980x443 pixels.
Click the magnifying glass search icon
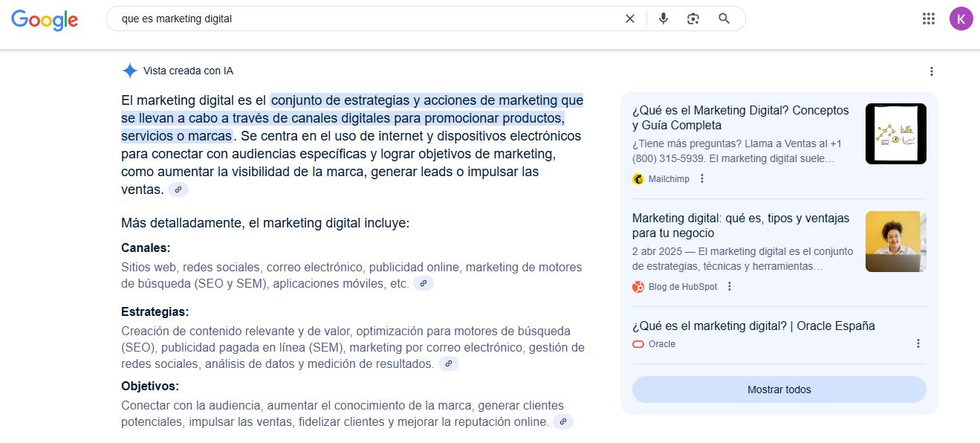coord(724,19)
